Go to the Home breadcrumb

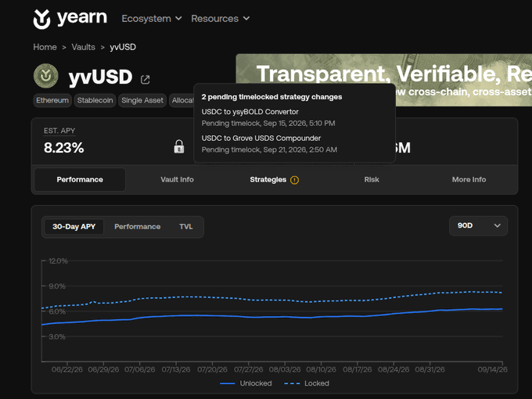pyautogui.click(x=45, y=47)
